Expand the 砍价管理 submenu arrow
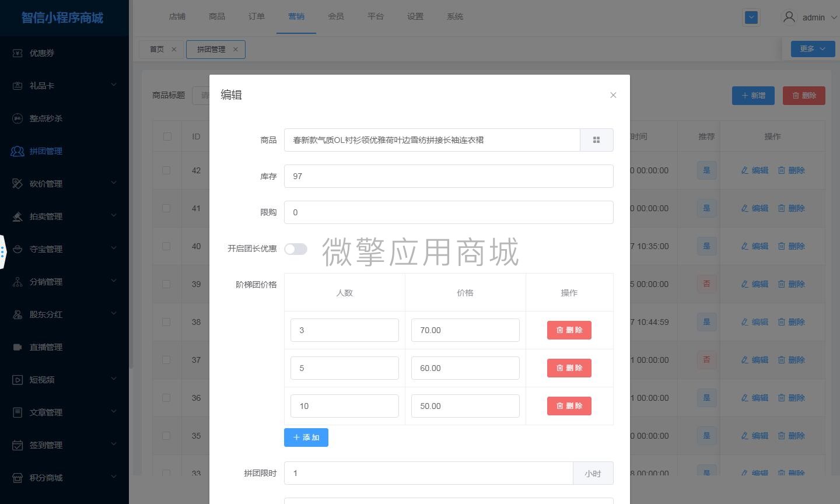840x504 pixels. [x=114, y=183]
